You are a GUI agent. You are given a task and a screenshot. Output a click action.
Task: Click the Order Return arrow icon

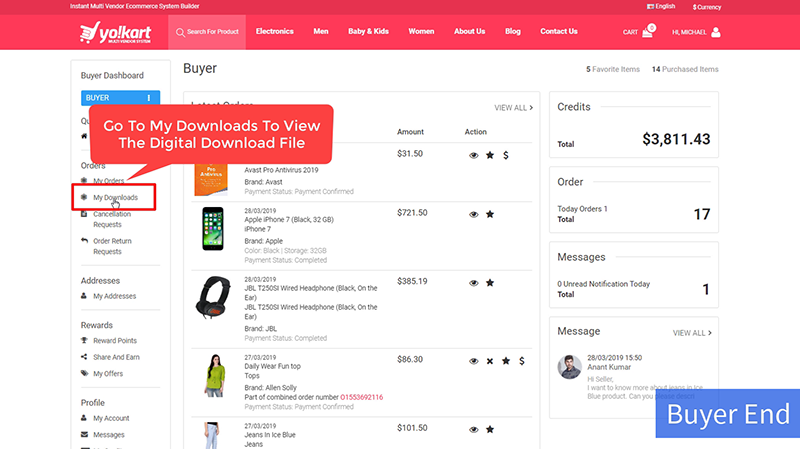[x=84, y=240]
